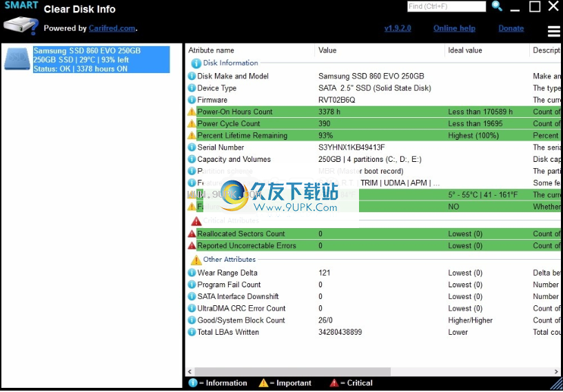Click the Total LBAs Written value 34280438899
Viewport: 563px width, 392px height.
coord(340,332)
